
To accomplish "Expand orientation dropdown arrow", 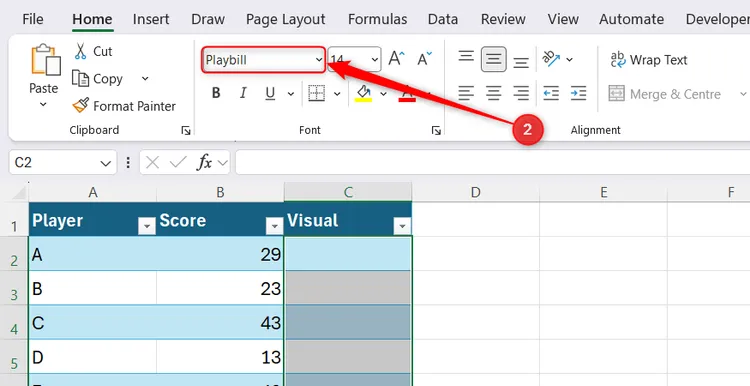I will pos(569,60).
